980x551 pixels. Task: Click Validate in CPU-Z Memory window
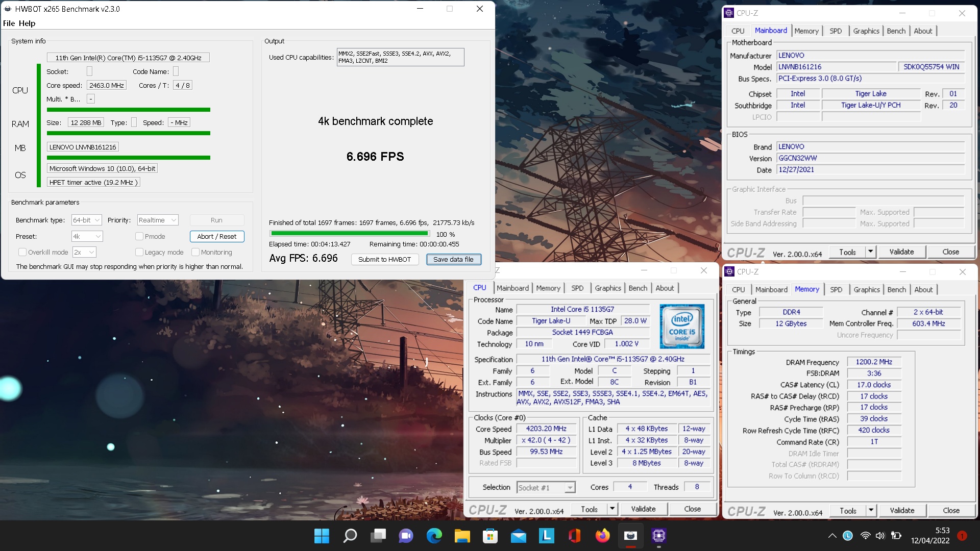pyautogui.click(x=902, y=510)
